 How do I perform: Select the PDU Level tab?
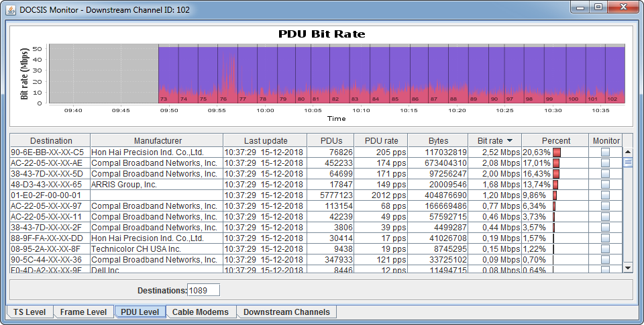point(140,312)
